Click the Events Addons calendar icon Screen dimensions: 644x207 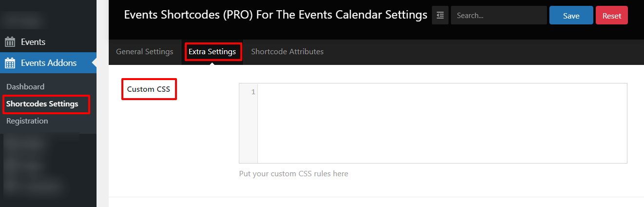pyautogui.click(x=10, y=63)
